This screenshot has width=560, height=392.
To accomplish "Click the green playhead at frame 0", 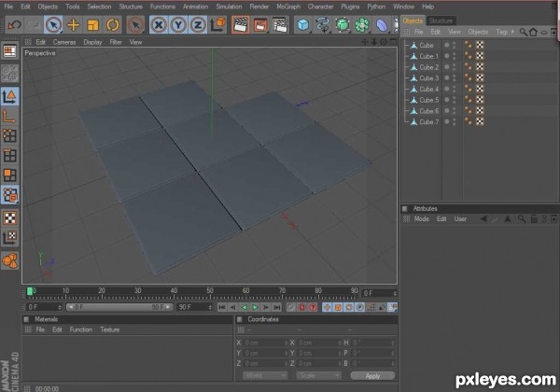I will [x=30, y=292].
